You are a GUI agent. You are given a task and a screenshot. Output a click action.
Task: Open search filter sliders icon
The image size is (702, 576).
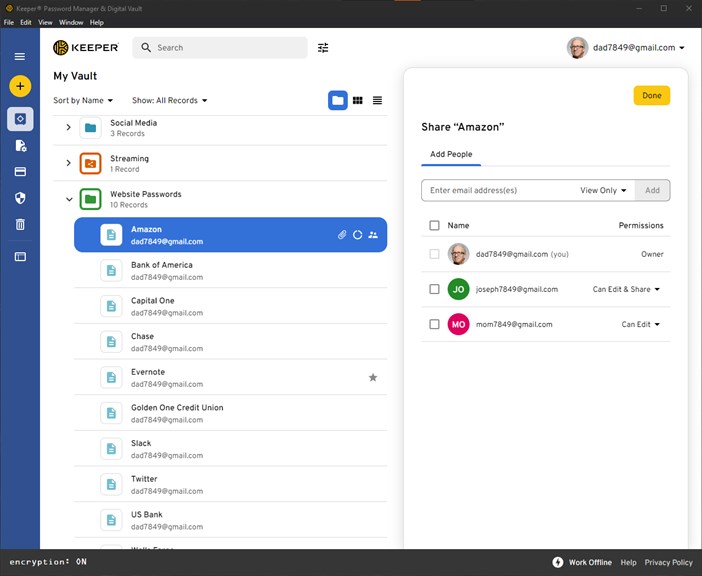[x=323, y=47]
